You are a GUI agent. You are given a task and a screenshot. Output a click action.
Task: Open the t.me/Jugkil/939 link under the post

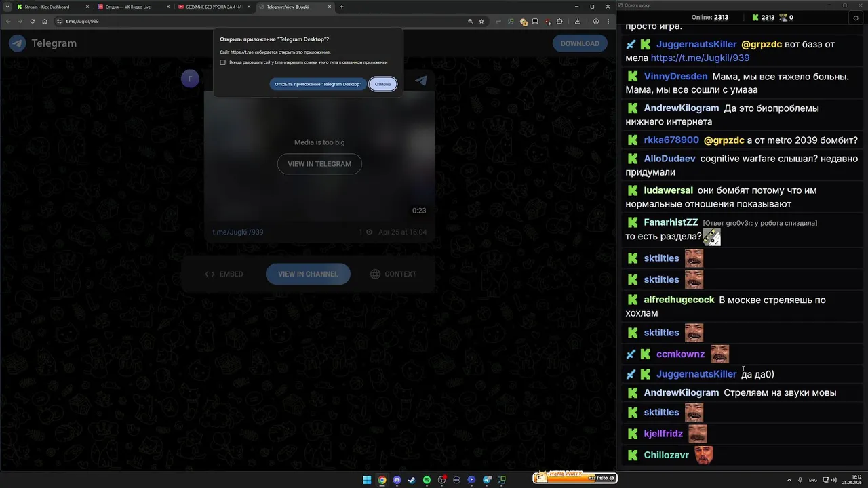(238, 232)
